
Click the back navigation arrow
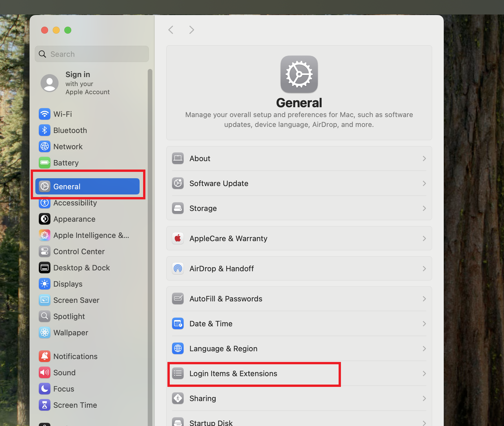[x=171, y=30]
